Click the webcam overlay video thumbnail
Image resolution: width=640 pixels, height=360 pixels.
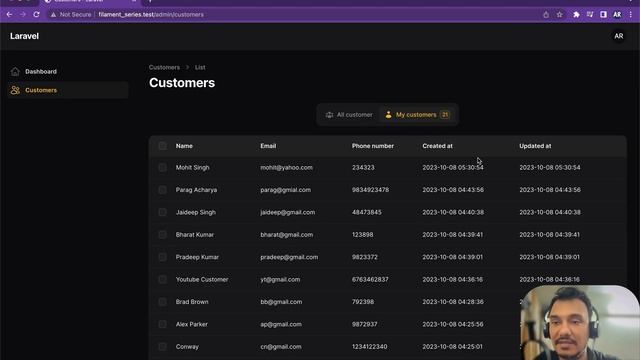pos(580,322)
